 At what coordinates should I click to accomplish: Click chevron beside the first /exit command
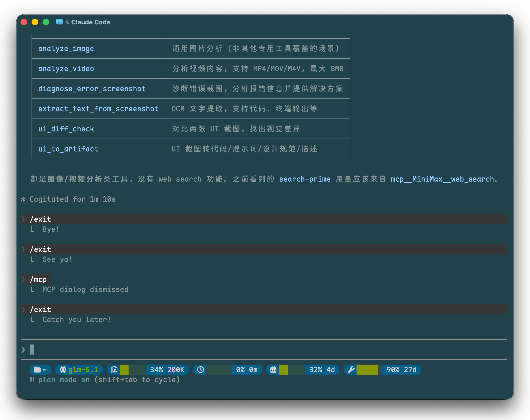(x=23, y=219)
